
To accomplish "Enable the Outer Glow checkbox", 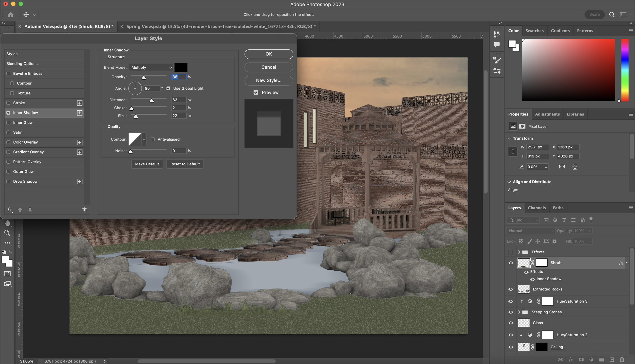I will 8,172.
